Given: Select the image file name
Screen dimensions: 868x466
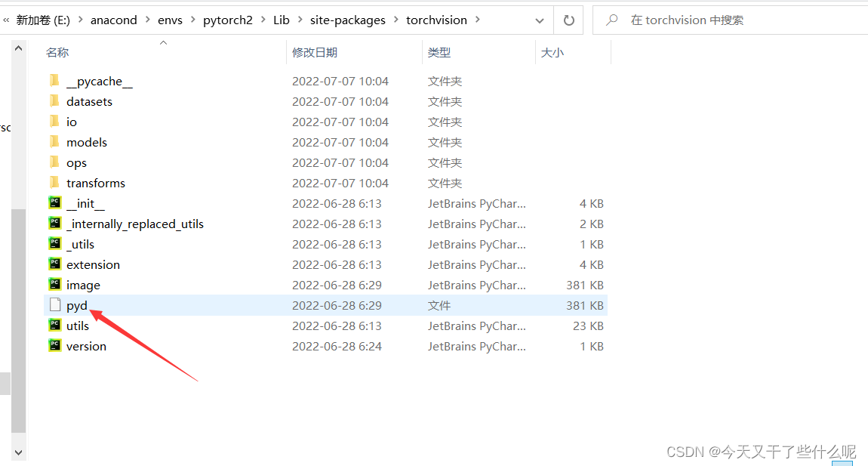Looking at the screenshot, I should click(x=83, y=285).
